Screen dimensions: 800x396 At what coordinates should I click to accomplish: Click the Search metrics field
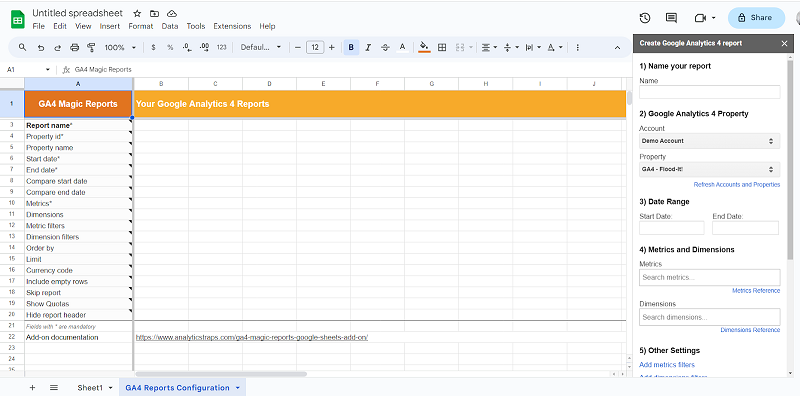coord(710,277)
